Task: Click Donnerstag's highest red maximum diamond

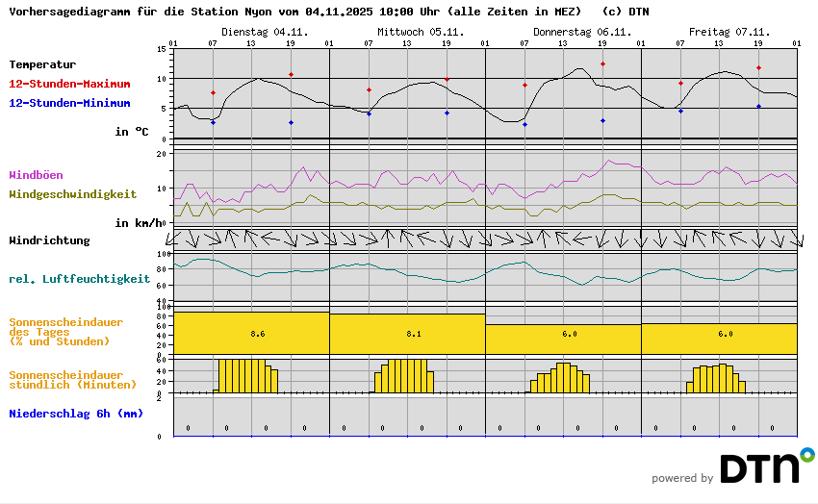Action: (x=602, y=64)
